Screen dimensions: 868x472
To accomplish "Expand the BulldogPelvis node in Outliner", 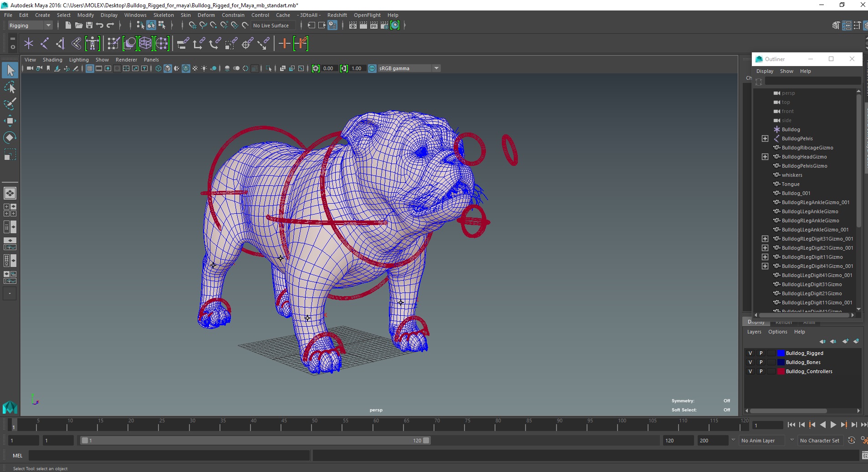I will click(x=765, y=139).
